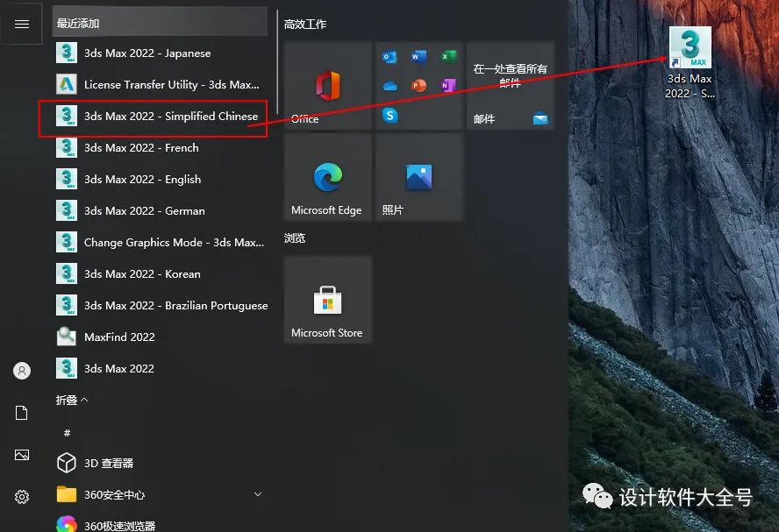This screenshot has width=779, height=532.
Task: Open Change Graphics Mode - 3ds Max
Action: (160, 242)
